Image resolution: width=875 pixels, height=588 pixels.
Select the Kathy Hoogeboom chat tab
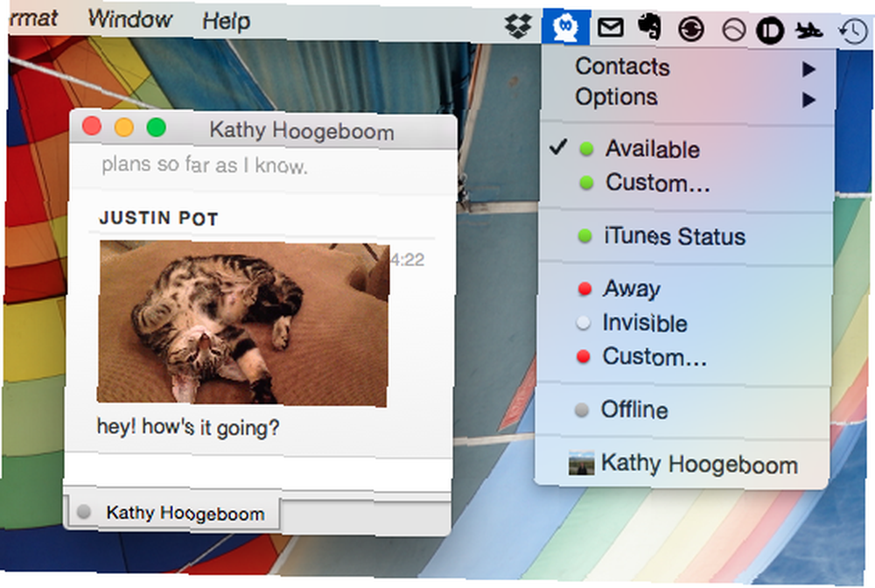173,513
